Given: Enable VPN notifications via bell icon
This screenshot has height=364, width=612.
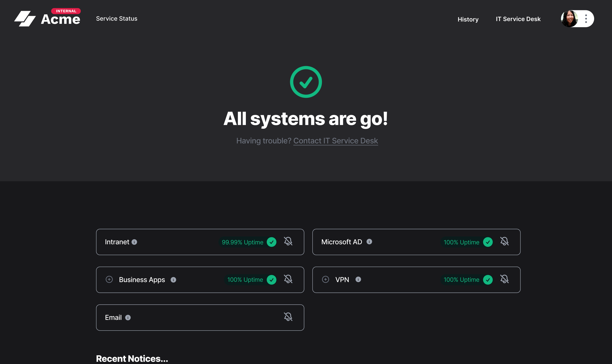Looking at the screenshot, I should coord(504,279).
